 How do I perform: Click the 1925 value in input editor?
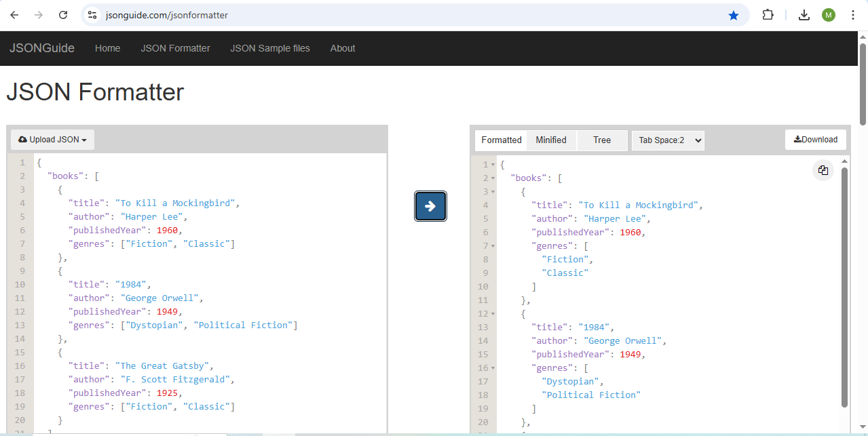[x=167, y=393]
